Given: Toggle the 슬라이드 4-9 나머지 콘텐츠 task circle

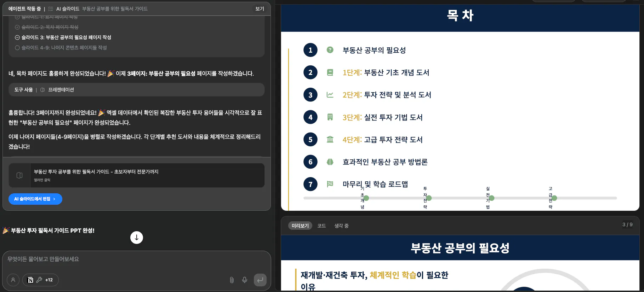Looking at the screenshot, I should (17, 48).
